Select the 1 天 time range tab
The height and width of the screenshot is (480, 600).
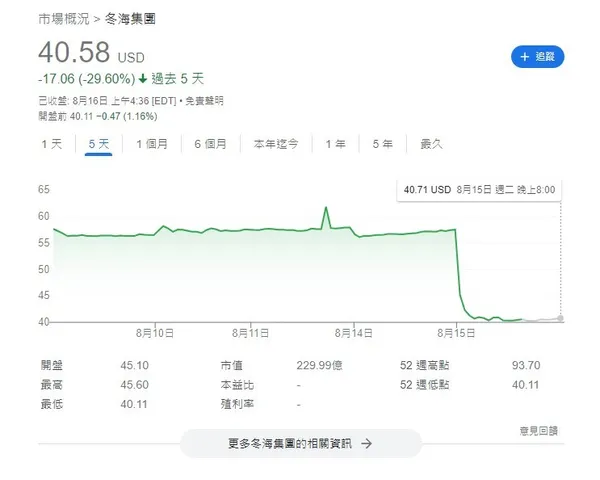(52, 144)
